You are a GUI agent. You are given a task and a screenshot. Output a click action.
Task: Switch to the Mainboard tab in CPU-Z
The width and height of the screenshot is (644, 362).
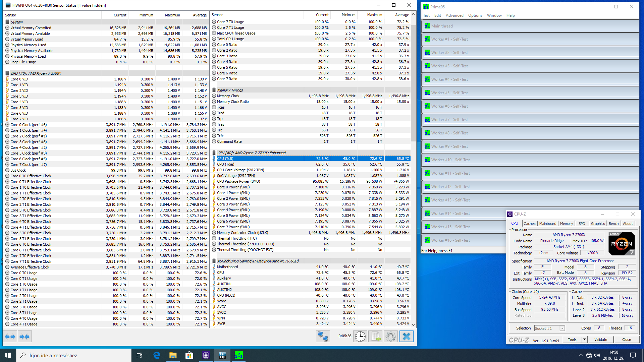click(548, 224)
